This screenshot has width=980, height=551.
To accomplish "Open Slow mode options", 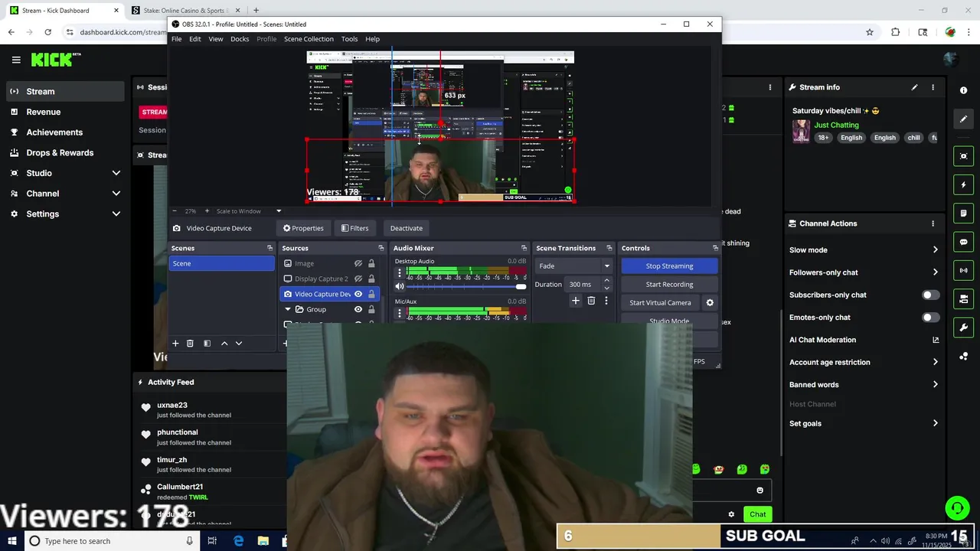I will point(864,249).
